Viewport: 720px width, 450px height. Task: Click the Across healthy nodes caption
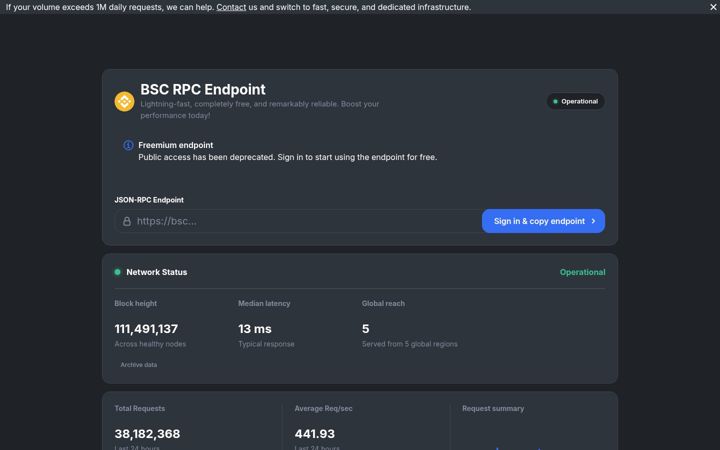pyautogui.click(x=150, y=344)
